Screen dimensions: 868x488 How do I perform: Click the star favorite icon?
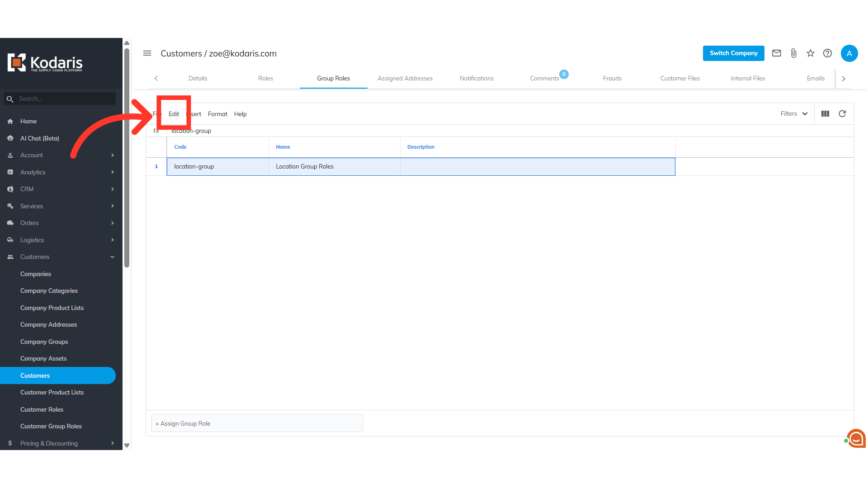coord(810,53)
